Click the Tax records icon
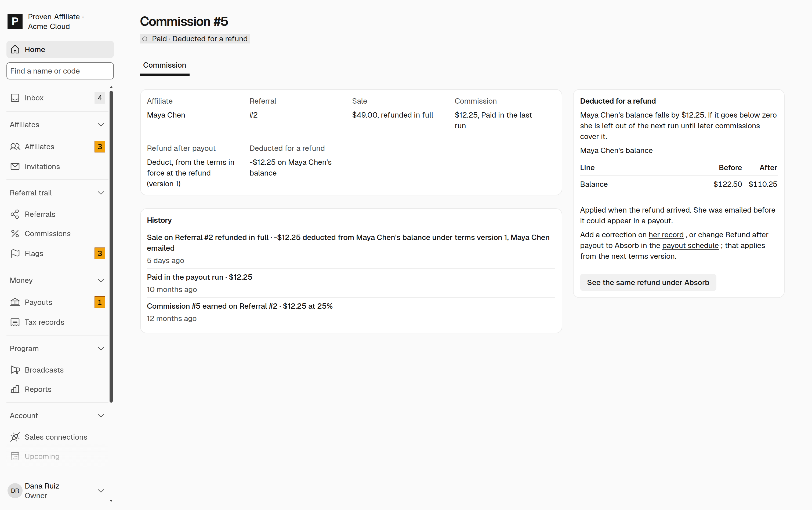Screen dimensions: 812x510 (15, 322)
